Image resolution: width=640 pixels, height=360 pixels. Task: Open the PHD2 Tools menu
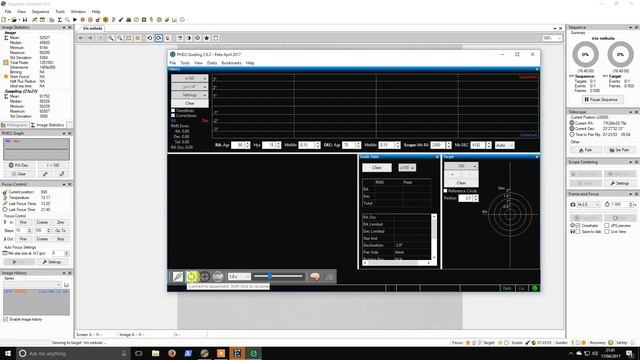(x=185, y=63)
